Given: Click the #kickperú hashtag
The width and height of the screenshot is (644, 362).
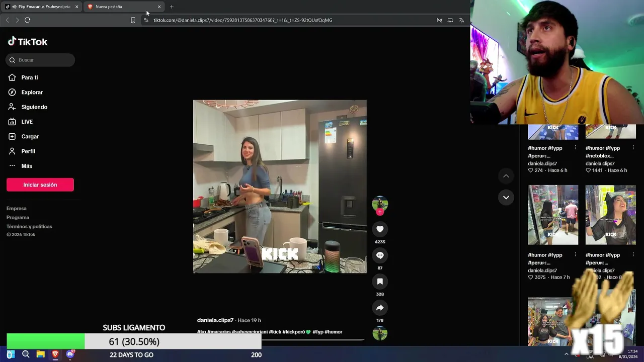Looking at the screenshot, I should coord(297,332).
